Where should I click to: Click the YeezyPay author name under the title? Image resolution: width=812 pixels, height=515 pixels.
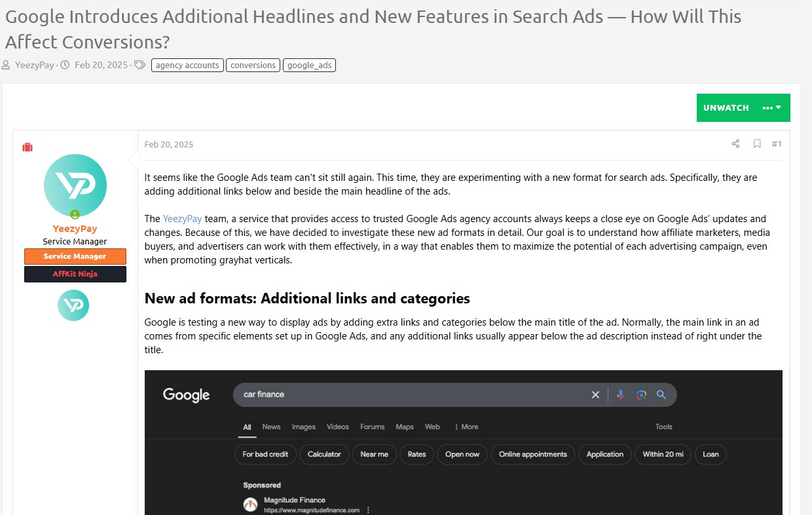[x=34, y=65]
